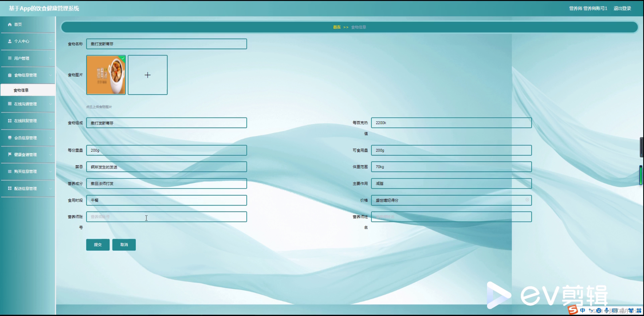This screenshot has height=316, width=644.
Task: Expand the 配送信息管理 chevron
Action: (x=50, y=188)
